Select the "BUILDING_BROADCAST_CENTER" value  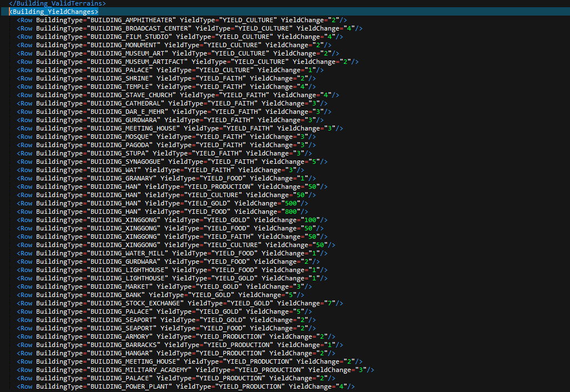[139, 28]
